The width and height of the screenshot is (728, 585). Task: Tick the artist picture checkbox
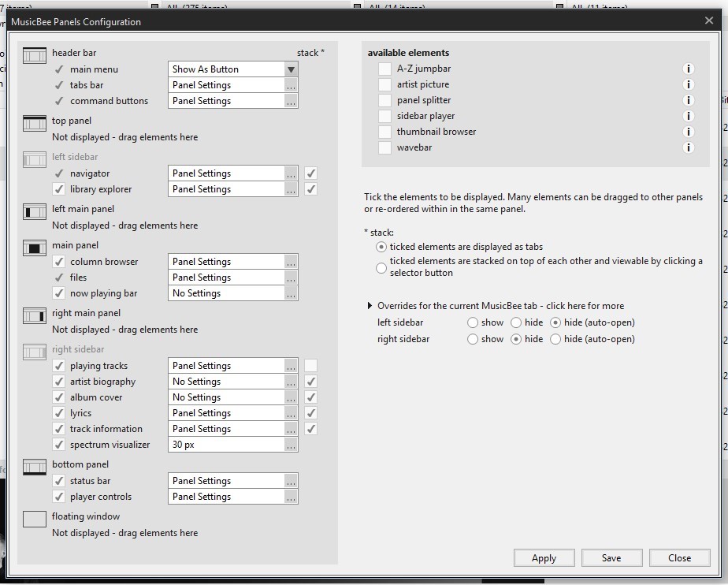pos(384,84)
